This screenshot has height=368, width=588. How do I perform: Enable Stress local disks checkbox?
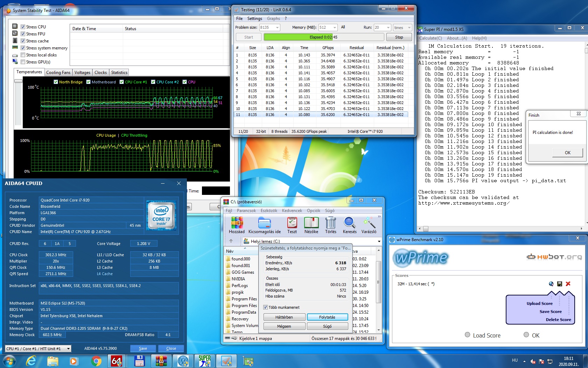click(23, 55)
